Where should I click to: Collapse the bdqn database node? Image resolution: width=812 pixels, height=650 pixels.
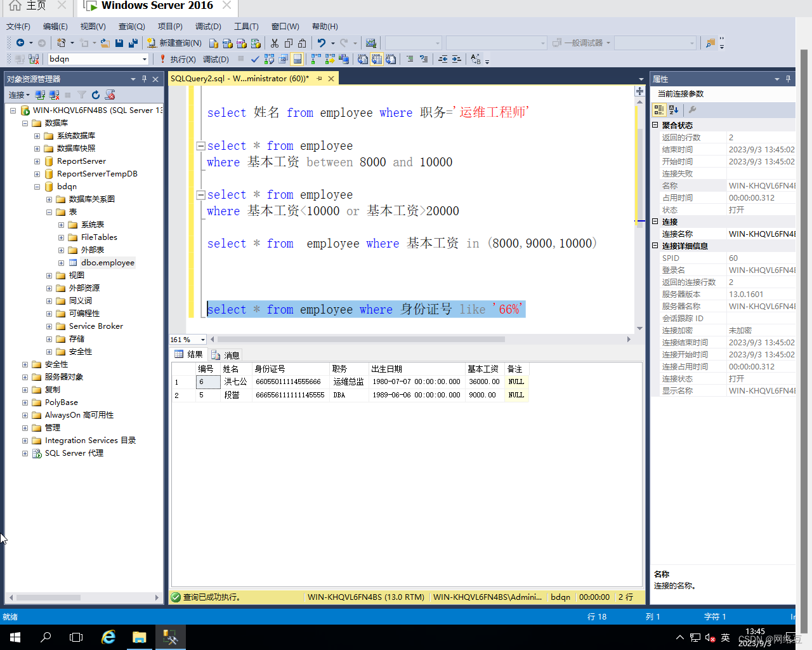coord(37,187)
